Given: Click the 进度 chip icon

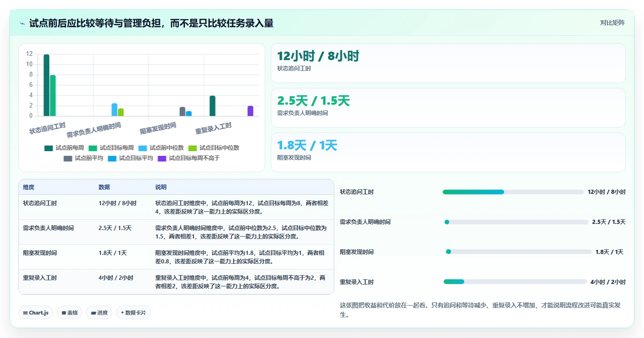Looking at the screenshot, I should [93, 313].
